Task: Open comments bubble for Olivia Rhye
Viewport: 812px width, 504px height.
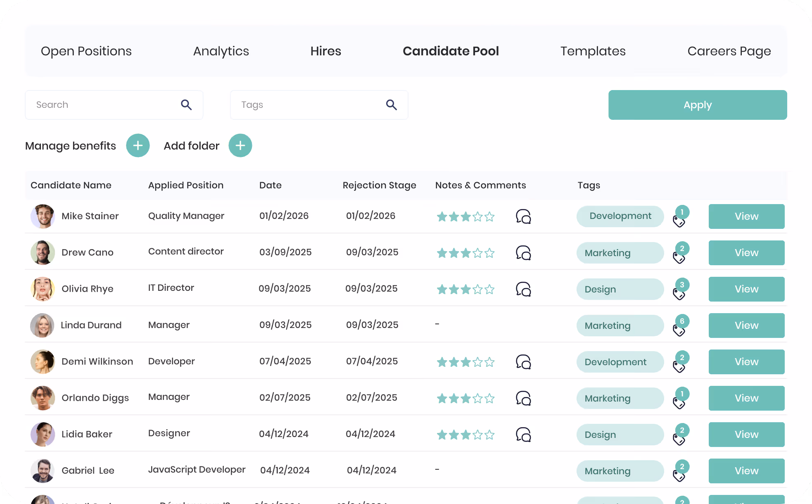Action: click(523, 289)
